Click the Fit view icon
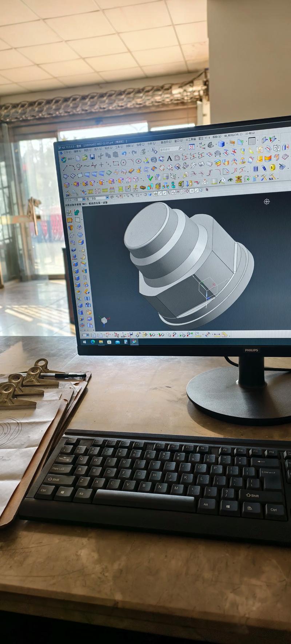The image size is (291, 644). click(191, 147)
